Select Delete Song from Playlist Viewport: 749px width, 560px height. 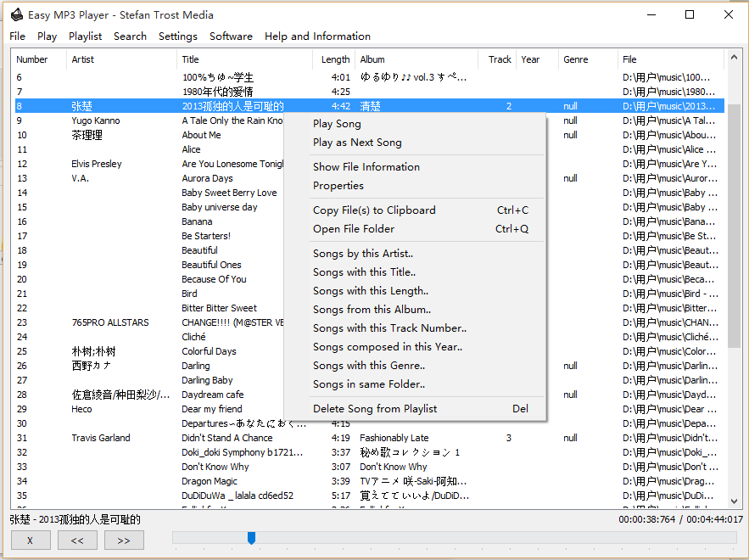point(375,409)
